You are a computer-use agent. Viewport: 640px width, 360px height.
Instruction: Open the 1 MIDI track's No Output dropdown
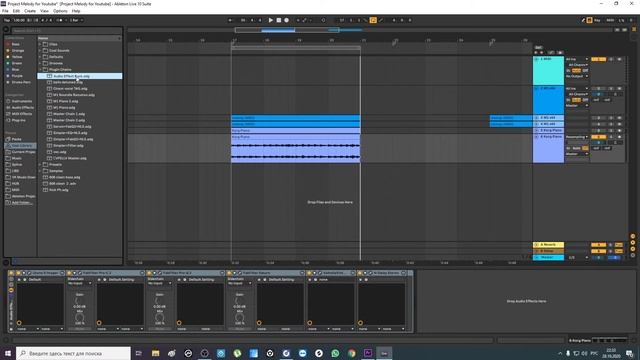(577, 76)
